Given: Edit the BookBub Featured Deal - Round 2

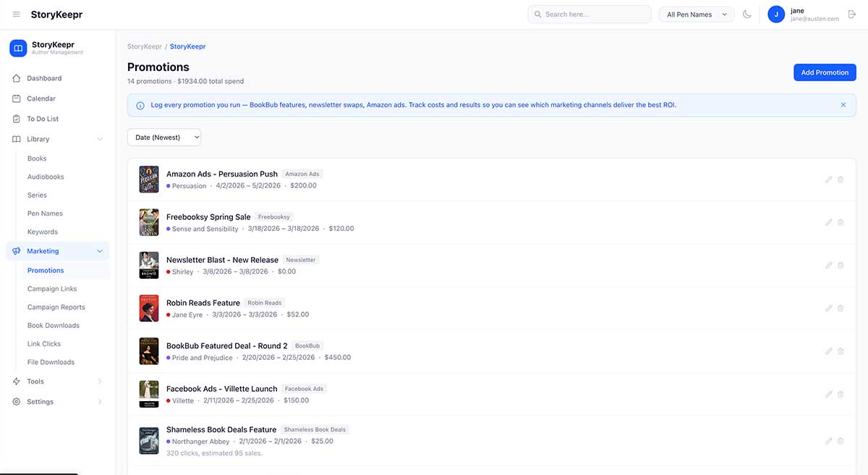Looking at the screenshot, I should (829, 351).
